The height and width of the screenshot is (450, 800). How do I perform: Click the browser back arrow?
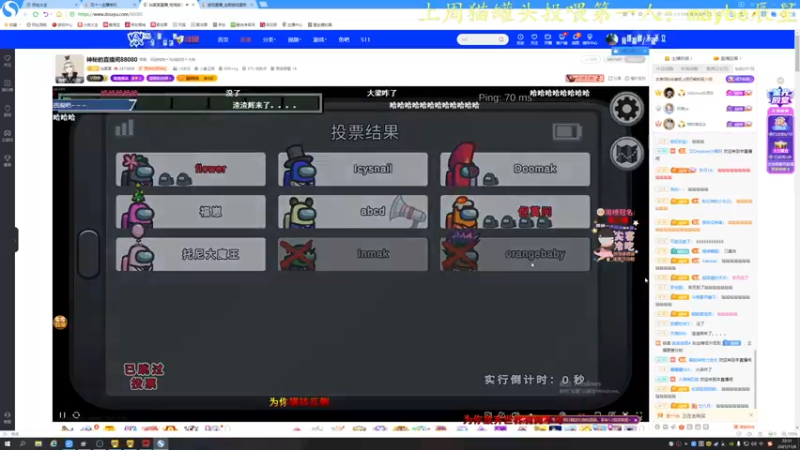click(x=26, y=14)
